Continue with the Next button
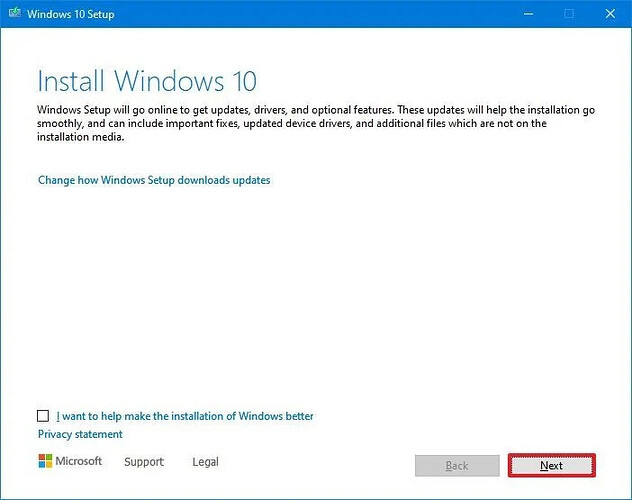The width and height of the screenshot is (632, 500). click(x=551, y=465)
